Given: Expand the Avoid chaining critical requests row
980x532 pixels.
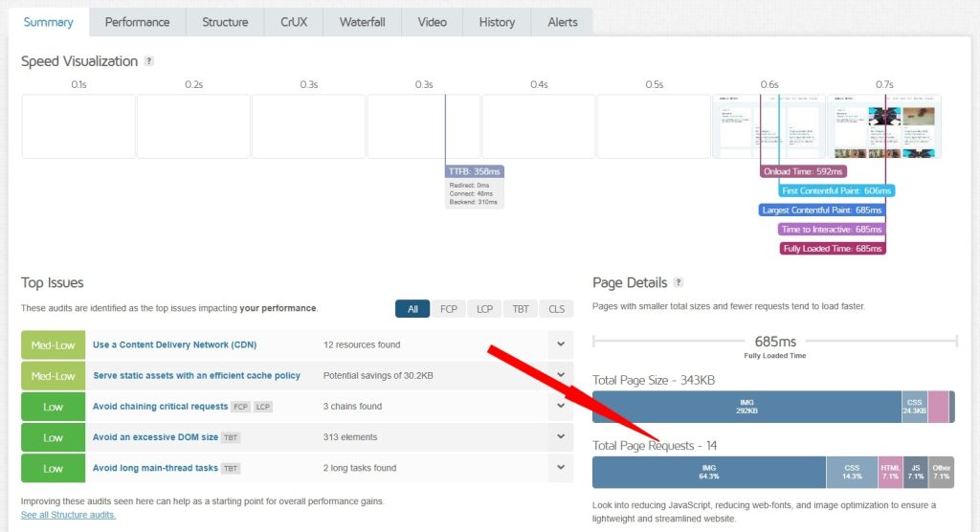Looking at the screenshot, I should point(560,406).
